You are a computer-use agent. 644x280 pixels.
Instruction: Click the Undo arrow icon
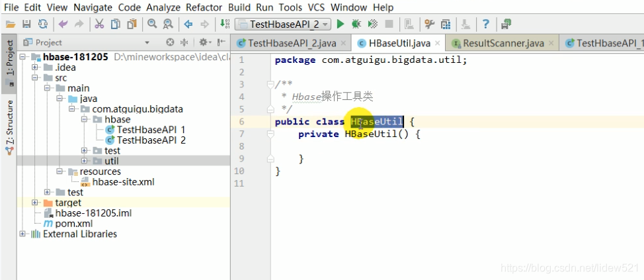click(x=63, y=24)
